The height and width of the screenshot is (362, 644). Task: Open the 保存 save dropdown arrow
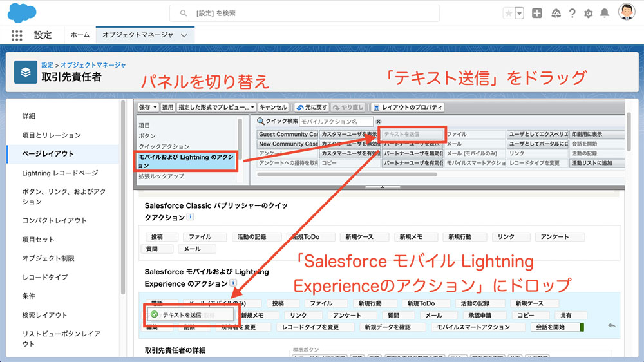155,107
